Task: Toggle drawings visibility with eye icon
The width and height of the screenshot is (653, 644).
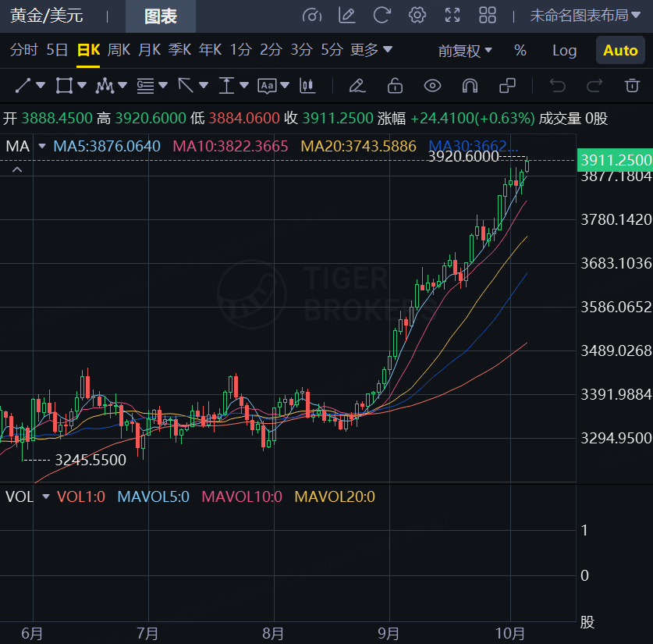Action: (432, 85)
